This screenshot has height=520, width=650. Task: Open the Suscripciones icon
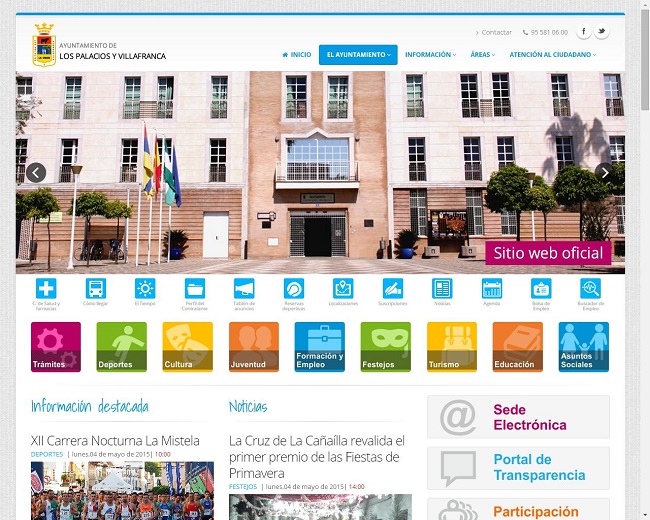(x=393, y=288)
